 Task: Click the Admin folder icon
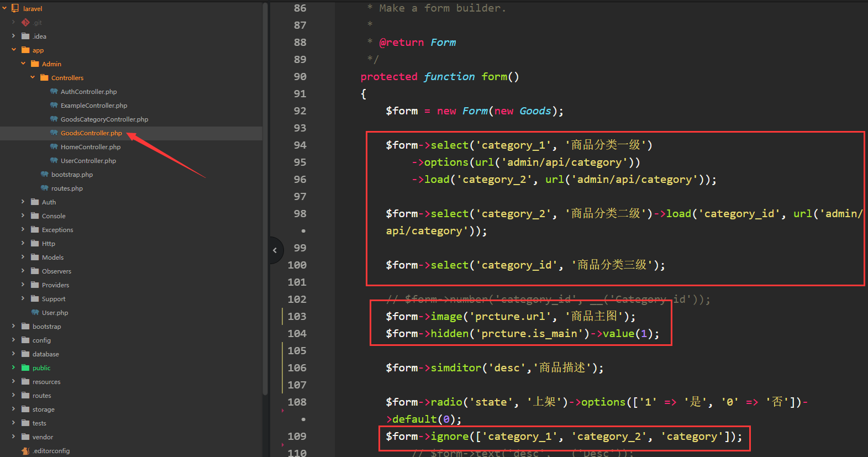(35, 64)
